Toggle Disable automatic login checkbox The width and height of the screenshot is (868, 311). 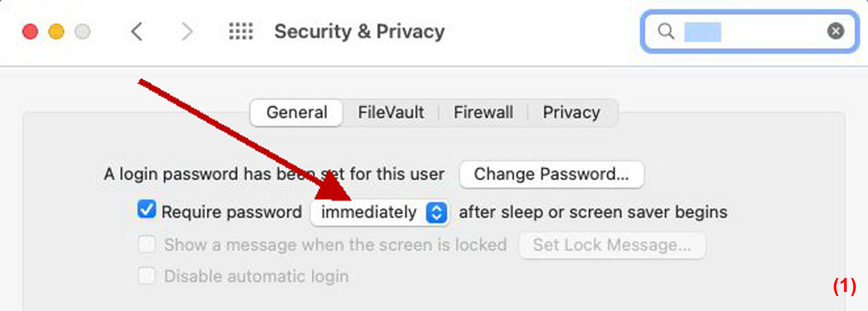point(147,276)
